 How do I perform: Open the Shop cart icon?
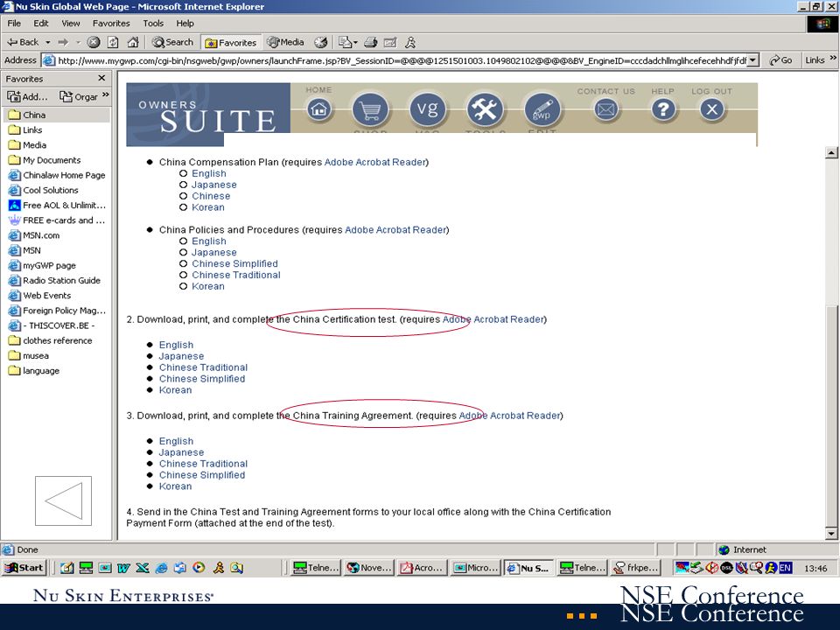point(369,110)
